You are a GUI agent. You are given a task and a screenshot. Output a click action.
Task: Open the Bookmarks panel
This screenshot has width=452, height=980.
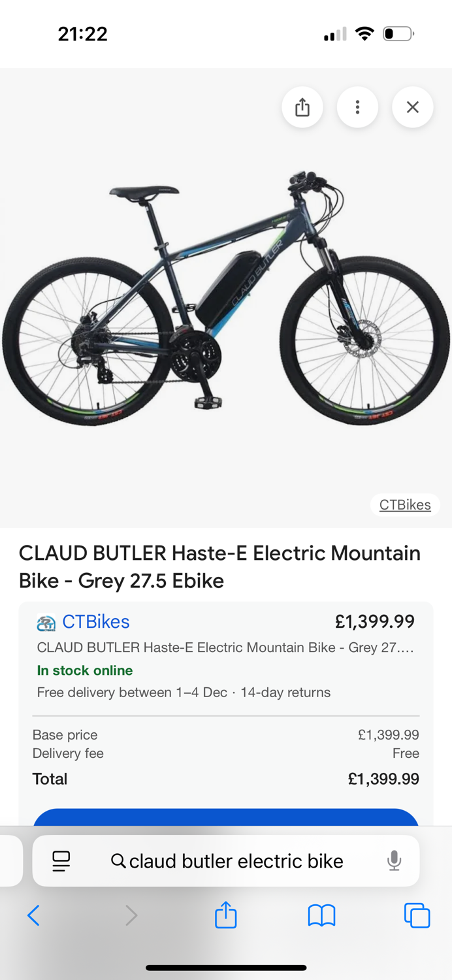click(x=321, y=915)
